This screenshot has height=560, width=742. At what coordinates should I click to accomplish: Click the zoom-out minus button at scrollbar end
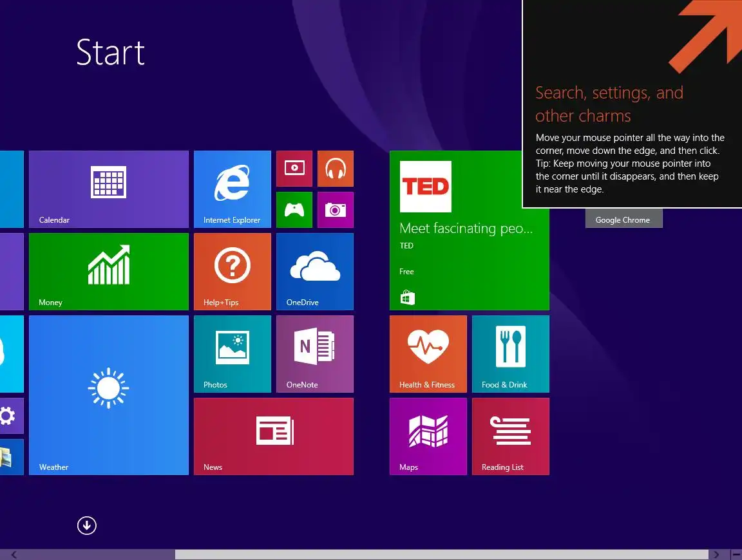point(736,555)
